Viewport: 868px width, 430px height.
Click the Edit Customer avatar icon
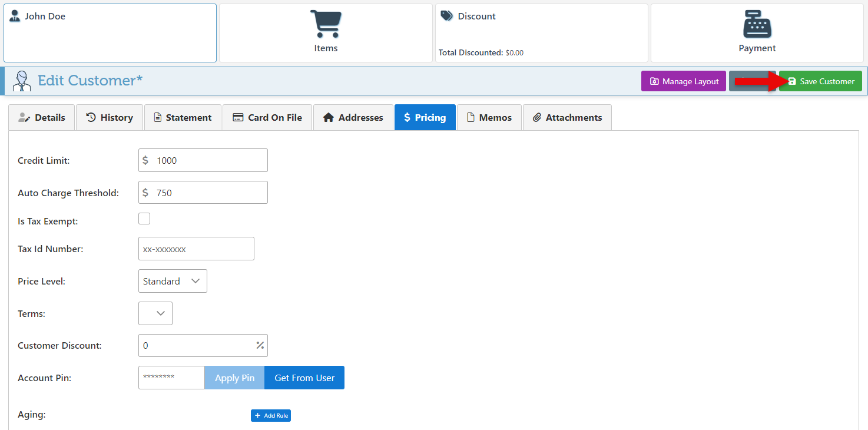(x=22, y=81)
